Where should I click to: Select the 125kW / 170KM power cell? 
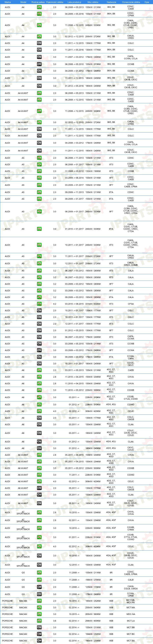(x=93, y=587)
